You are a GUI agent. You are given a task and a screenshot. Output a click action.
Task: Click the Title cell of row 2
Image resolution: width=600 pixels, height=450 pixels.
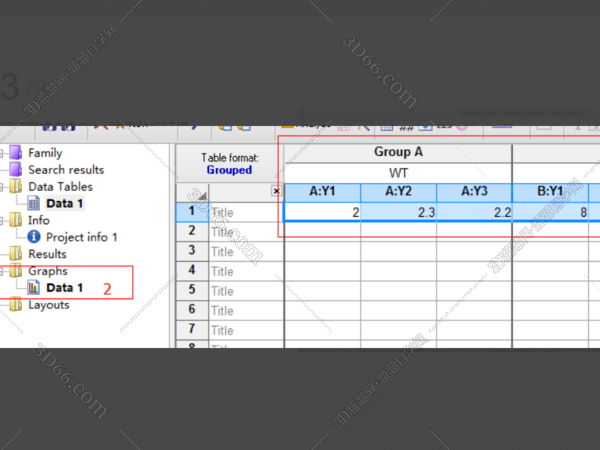pos(245,231)
